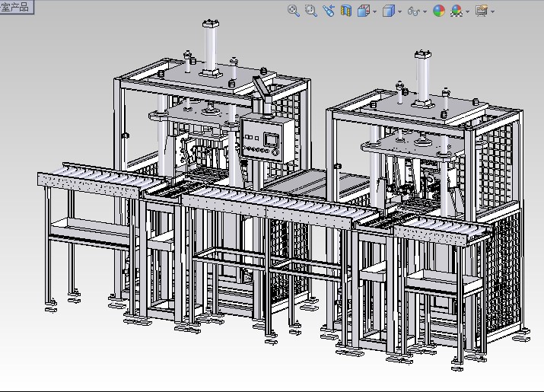Expand the Apply Scene dropdown arrow

pos(467,11)
